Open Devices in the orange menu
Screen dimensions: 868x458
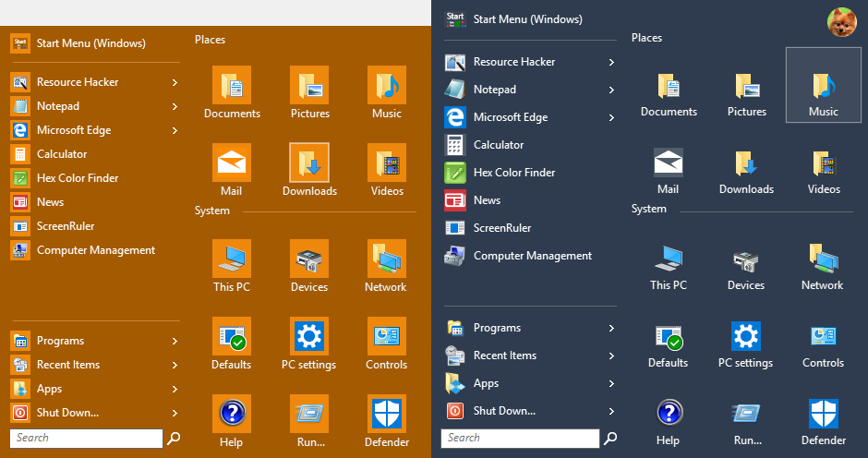coord(309,266)
